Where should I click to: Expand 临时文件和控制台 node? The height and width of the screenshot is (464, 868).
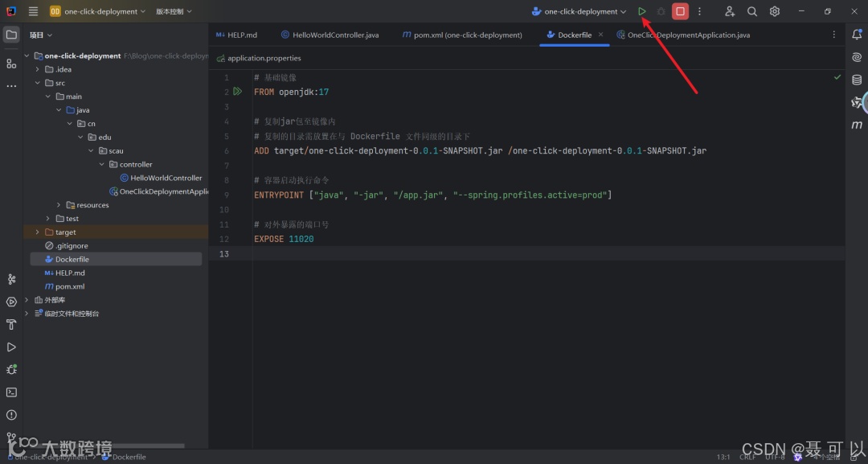point(27,314)
